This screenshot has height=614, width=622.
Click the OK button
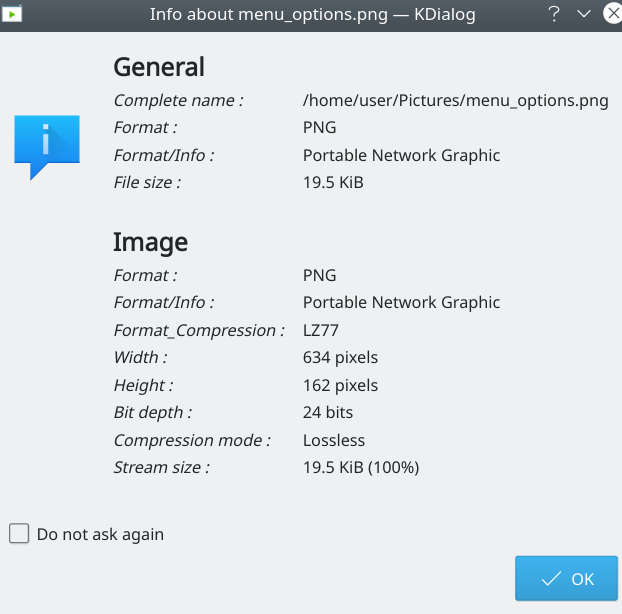tap(566, 578)
